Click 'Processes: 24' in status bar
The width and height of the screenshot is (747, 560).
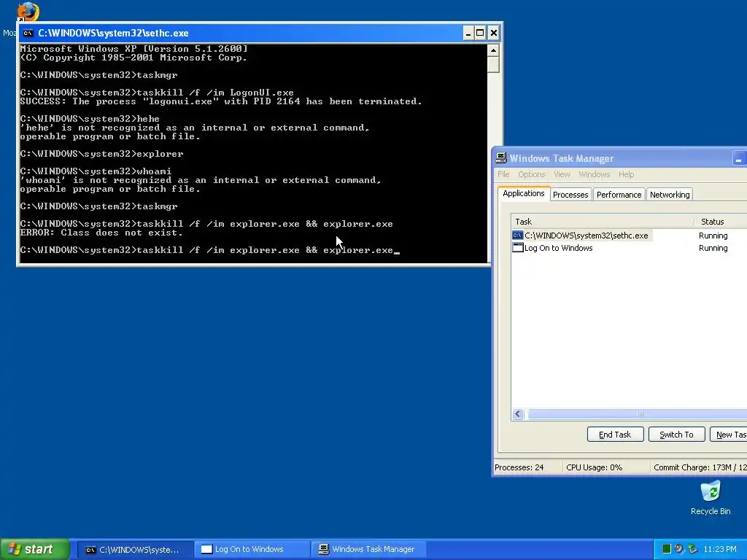[519, 467]
